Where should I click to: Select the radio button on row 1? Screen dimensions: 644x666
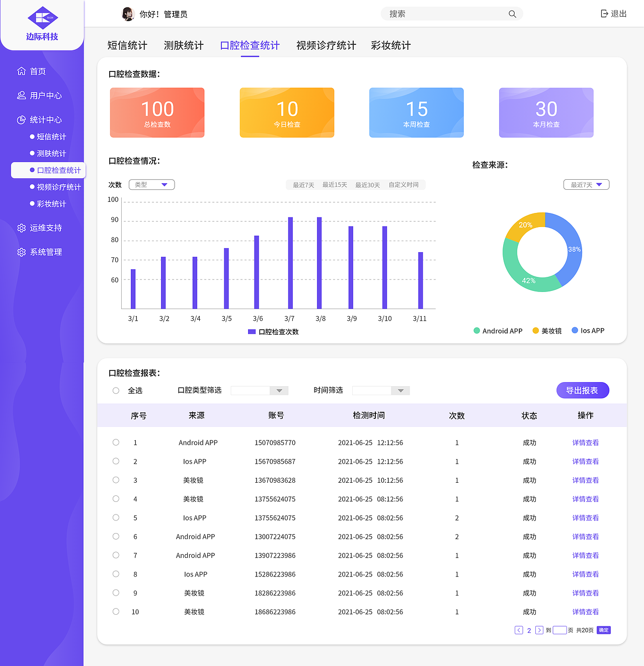tap(116, 442)
